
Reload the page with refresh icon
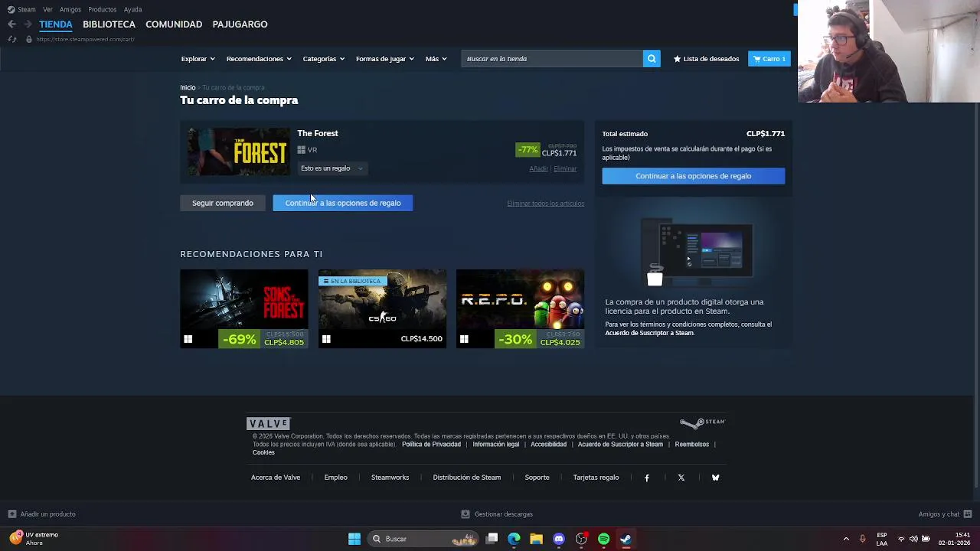coord(12,39)
